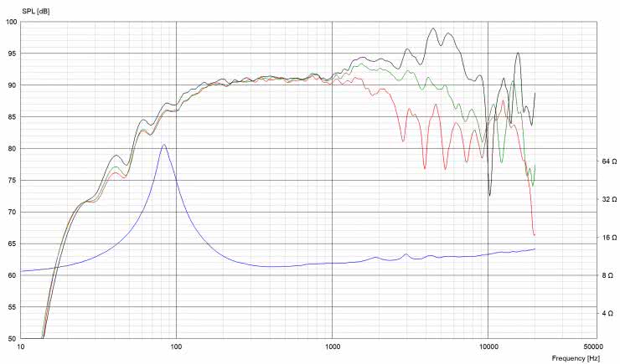Click the 1000 Hz frequency axis label
The image size is (620, 364).
333,346
